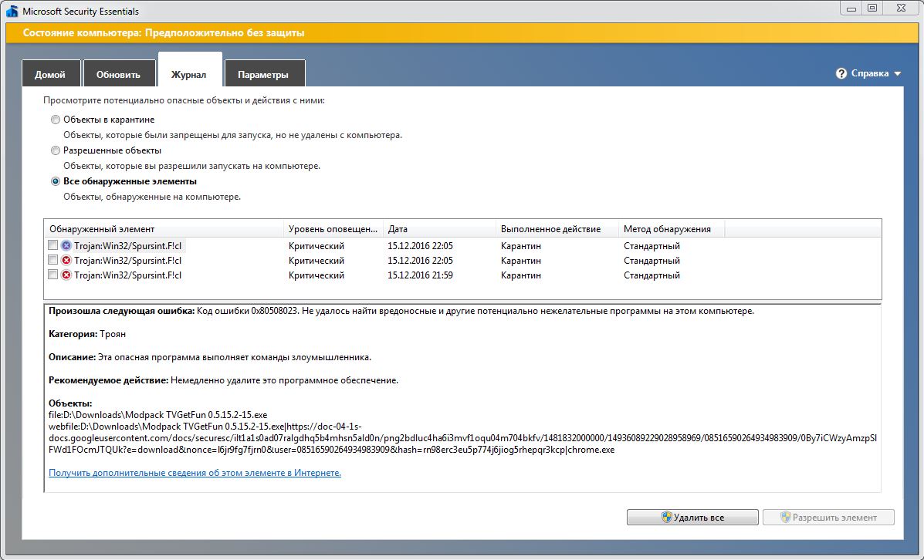Check the Trojan checkbox dated 21:59
The height and width of the screenshot is (560, 924).
tap(52, 275)
